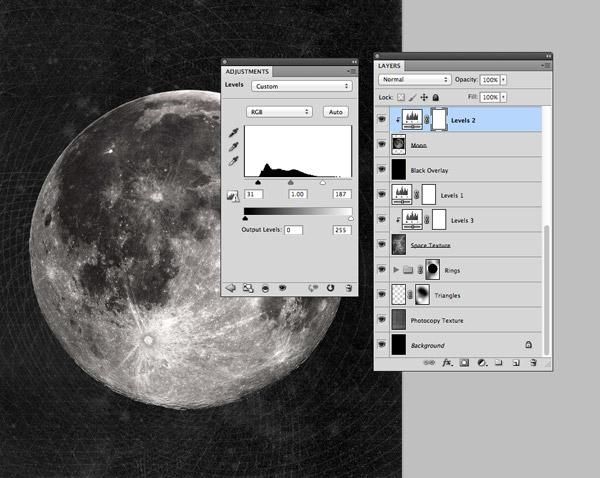Create a new group folder
Viewport: 600px width, 478px height.
point(498,362)
